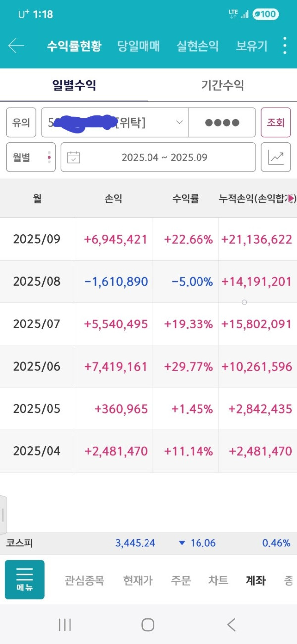This screenshot has height=644, width=297.
Task: Open the calendar date picker icon
Action: point(73,158)
